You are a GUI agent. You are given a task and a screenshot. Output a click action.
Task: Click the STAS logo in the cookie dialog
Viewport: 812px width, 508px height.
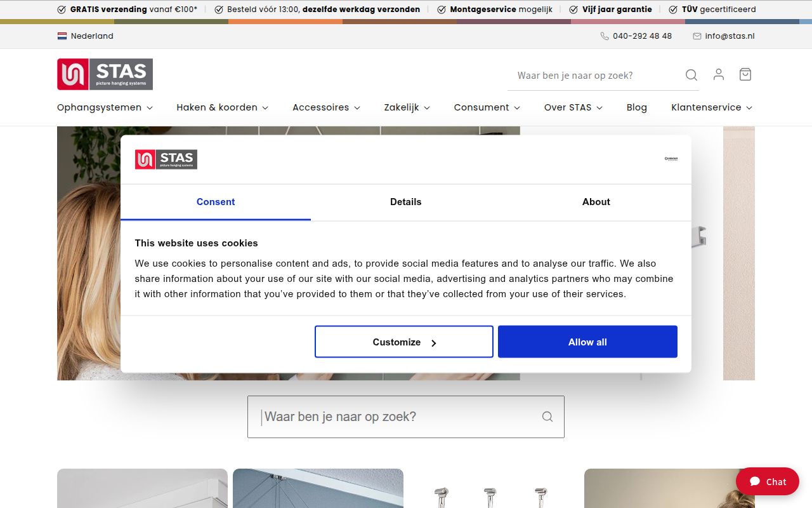(x=166, y=159)
